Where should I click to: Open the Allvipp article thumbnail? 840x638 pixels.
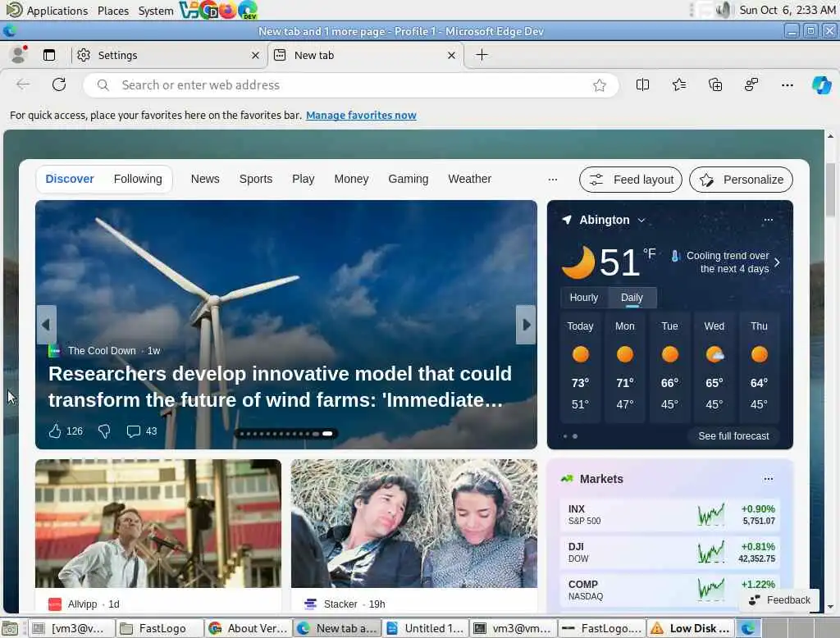click(158, 523)
